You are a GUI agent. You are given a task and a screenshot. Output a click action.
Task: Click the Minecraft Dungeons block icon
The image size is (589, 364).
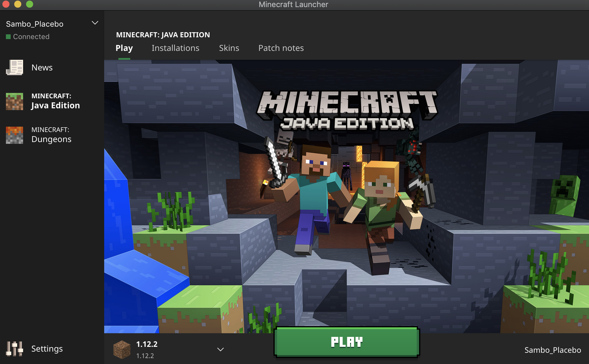click(x=15, y=135)
